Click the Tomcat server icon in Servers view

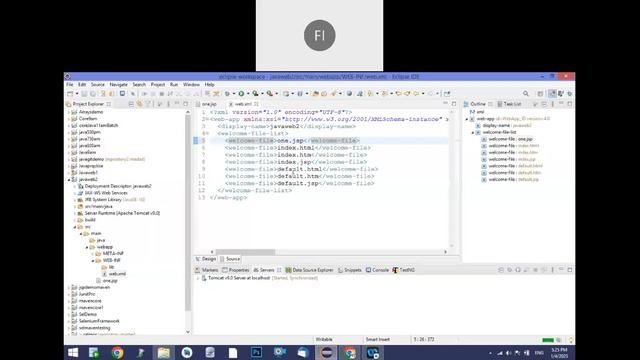pyautogui.click(x=204, y=278)
